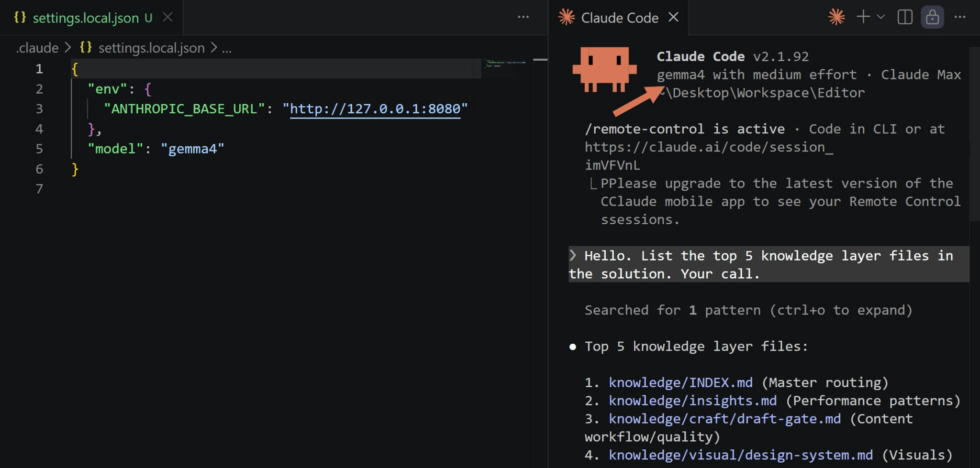Close the Claude Code tab
This screenshot has height=468, width=980.
pyautogui.click(x=673, y=17)
